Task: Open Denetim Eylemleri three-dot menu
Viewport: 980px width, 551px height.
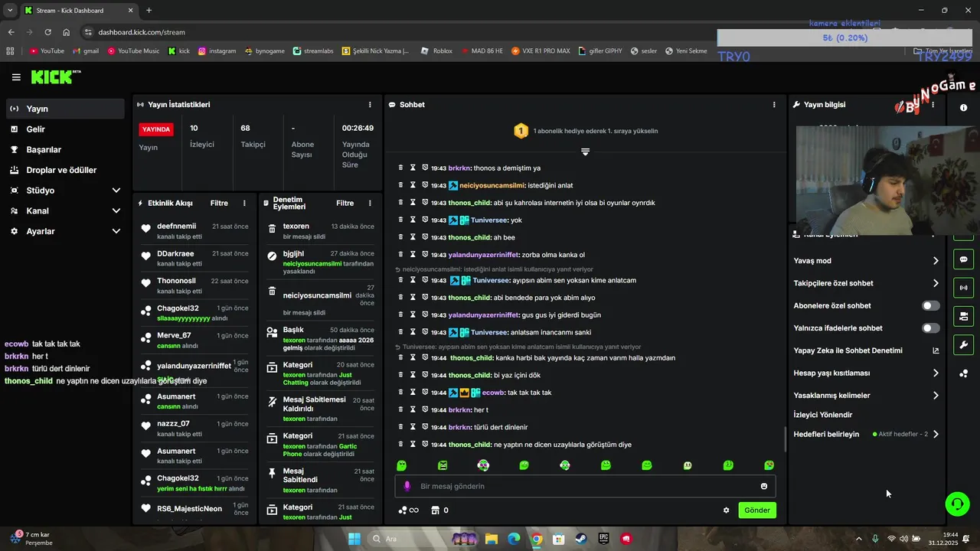Action: (370, 204)
